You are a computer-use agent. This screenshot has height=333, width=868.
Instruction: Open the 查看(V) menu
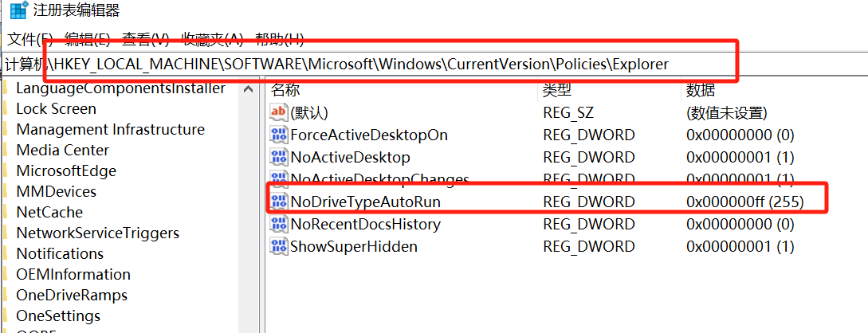coord(146,39)
